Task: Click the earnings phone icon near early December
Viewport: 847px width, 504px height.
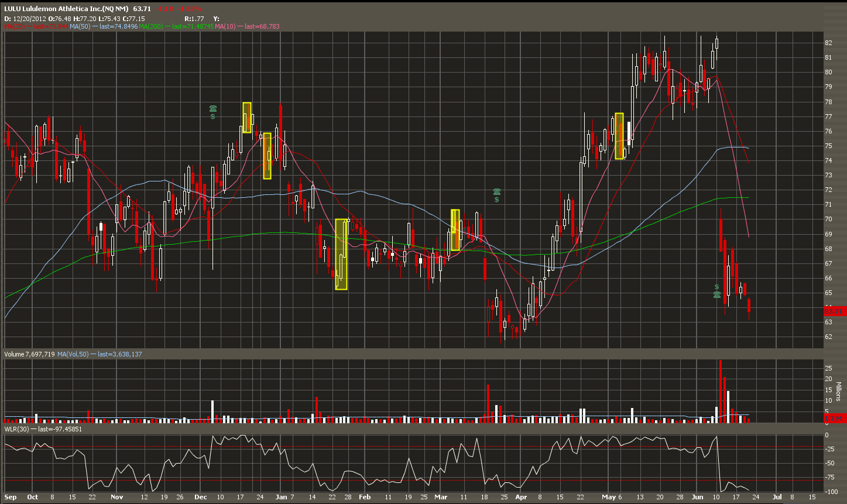Action: click(x=213, y=108)
